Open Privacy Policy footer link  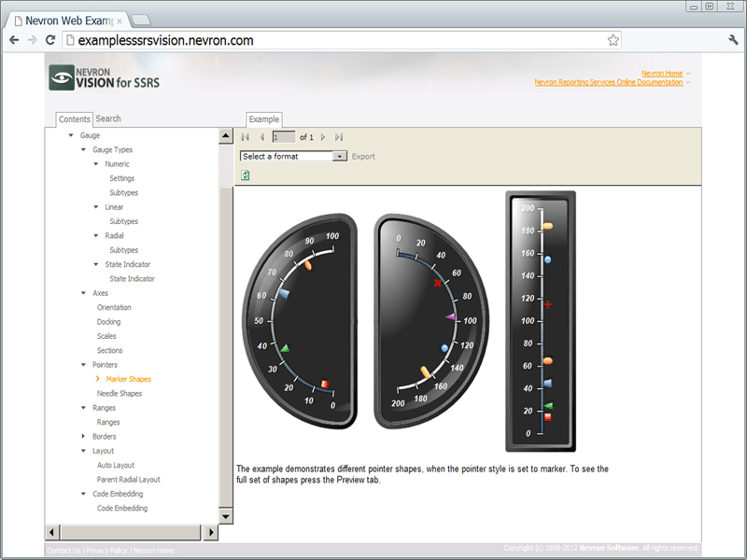106,551
